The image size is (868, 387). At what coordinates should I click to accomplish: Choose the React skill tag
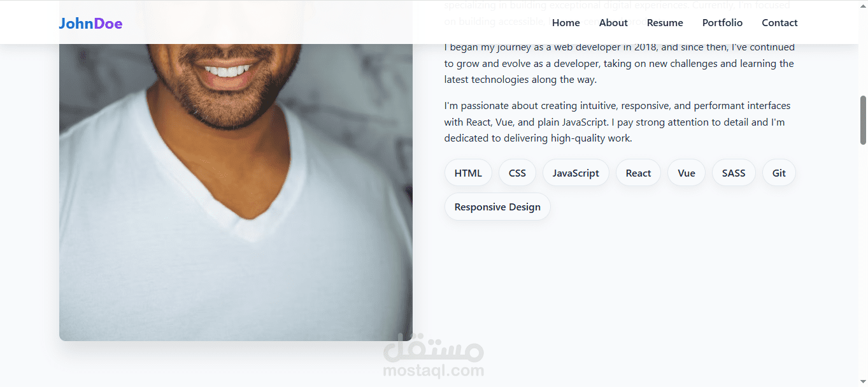638,173
